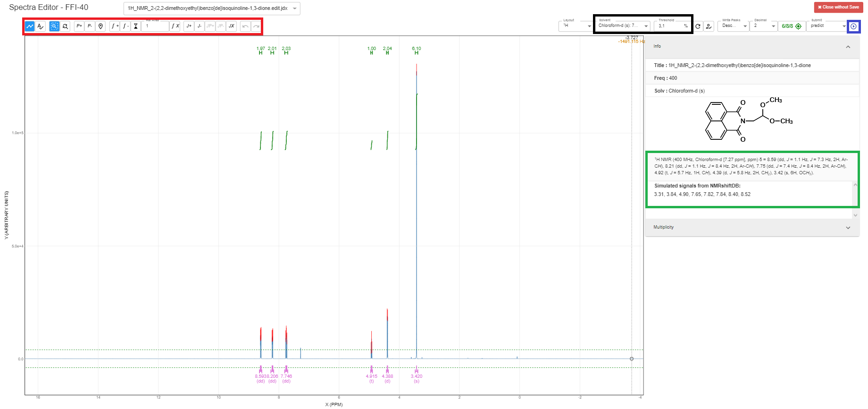Click the green 6/8/8 prediction button
Screen dimensions: 868x409
[x=791, y=26]
